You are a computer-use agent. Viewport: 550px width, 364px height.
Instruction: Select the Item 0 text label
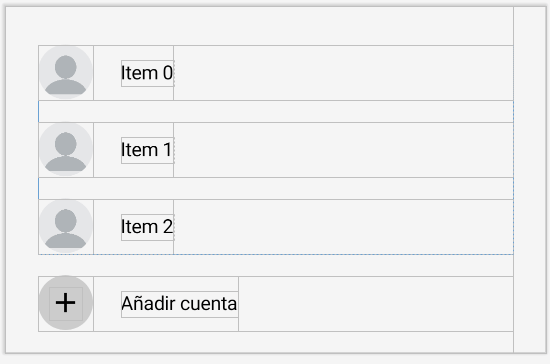click(x=147, y=73)
